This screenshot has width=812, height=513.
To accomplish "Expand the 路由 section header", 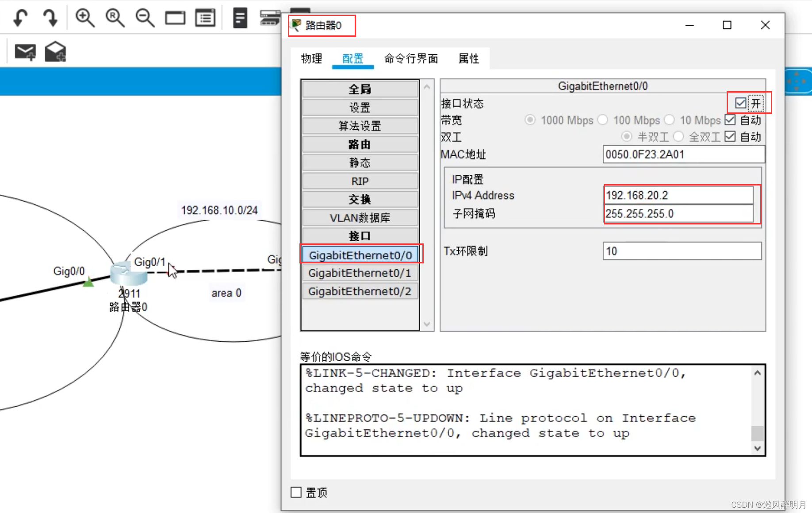I will point(360,144).
